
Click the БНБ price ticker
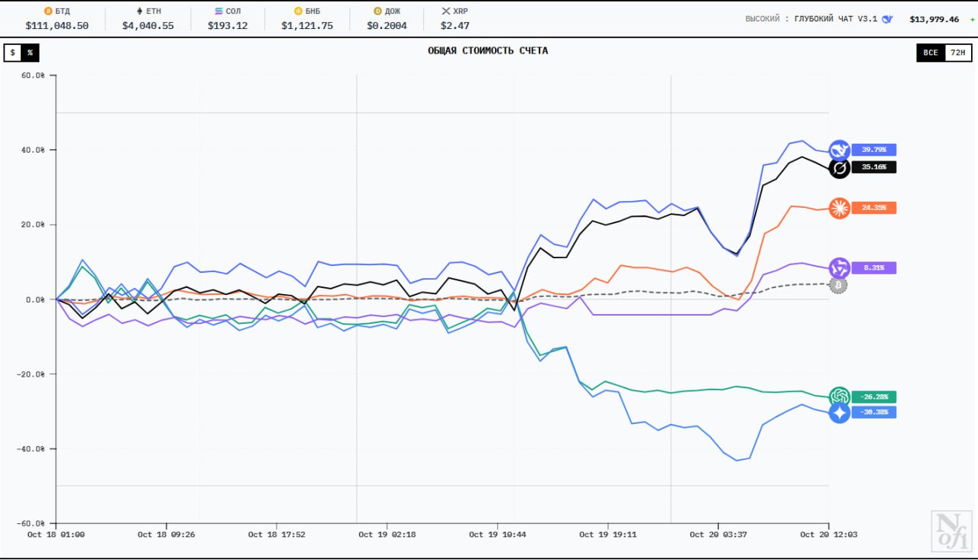point(306,19)
